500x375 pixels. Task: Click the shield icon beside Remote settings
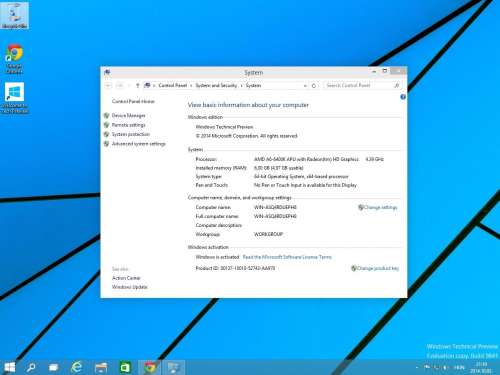pos(106,125)
